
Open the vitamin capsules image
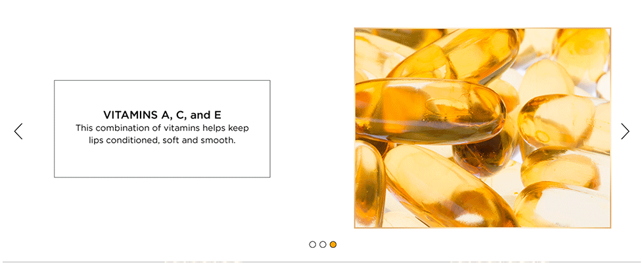(482, 128)
